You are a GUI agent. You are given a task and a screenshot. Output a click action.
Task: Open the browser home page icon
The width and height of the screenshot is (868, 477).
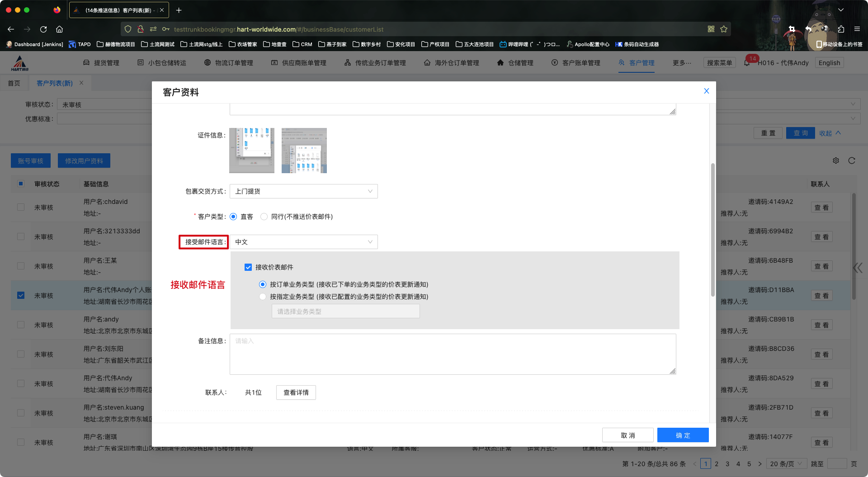59,29
